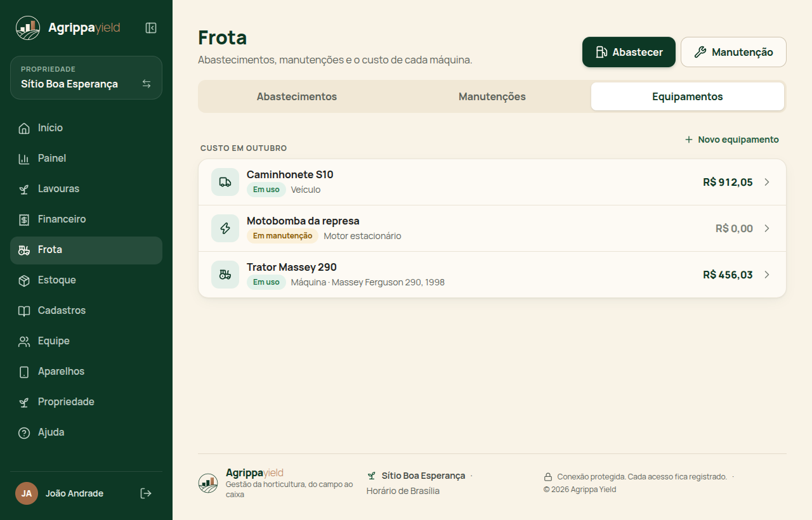The width and height of the screenshot is (812, 520).
Task: Click the Em uso badge on Trator Massey 290
Action: click(x=266, y=282)
